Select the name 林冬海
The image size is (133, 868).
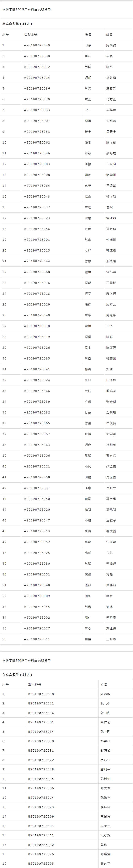[111, 78]
